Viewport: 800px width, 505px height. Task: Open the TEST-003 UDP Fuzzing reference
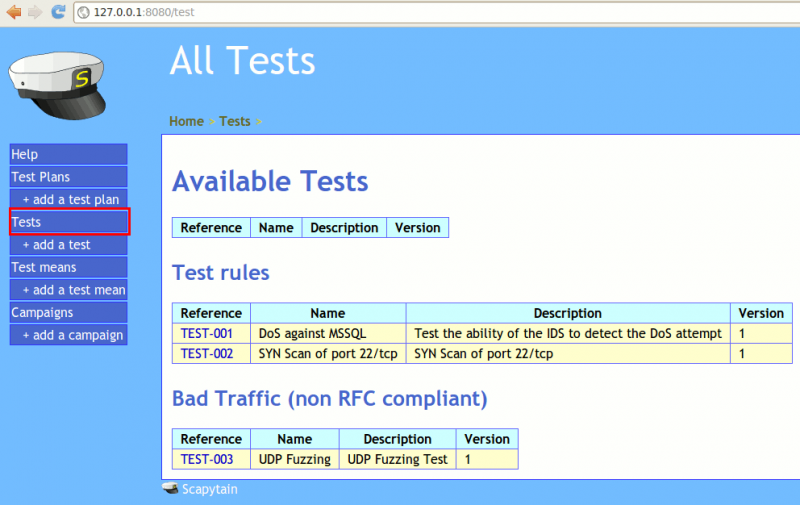[207, 459]
